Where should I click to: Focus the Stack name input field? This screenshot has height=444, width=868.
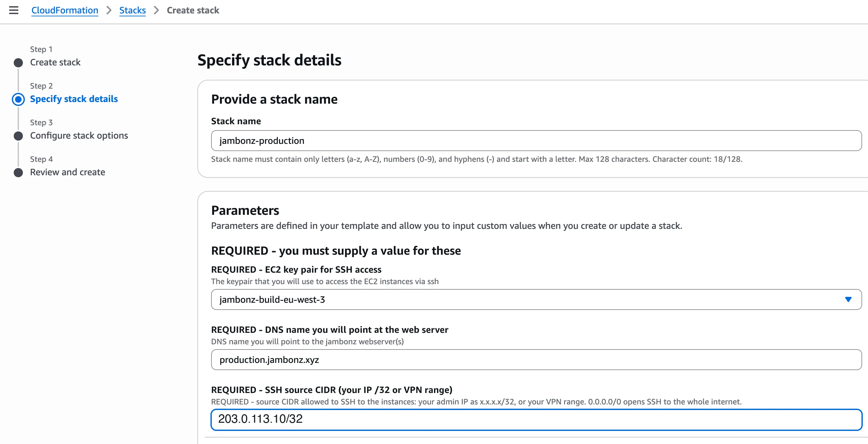coord(536,141)
